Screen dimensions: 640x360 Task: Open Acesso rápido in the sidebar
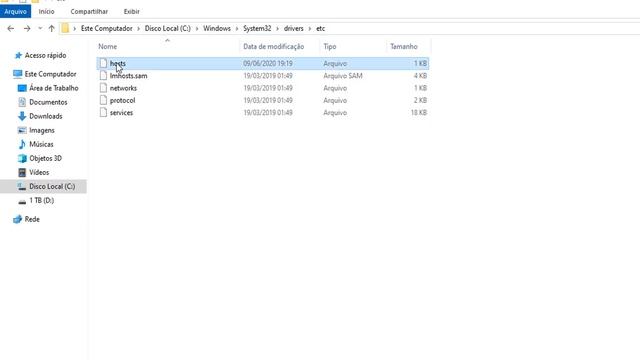pos(45,55)
